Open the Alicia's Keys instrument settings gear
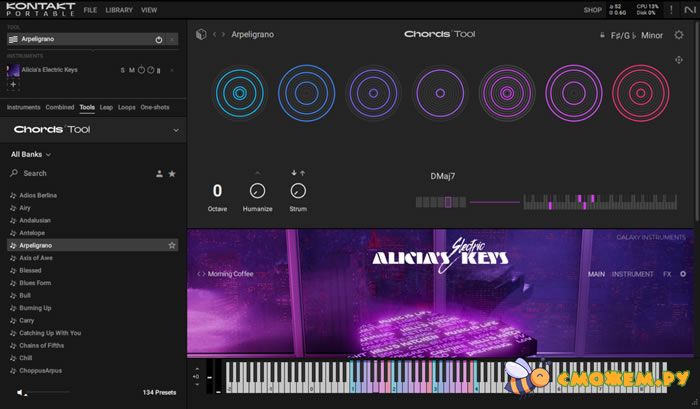700x409 pixels. (x=683, y=273)
